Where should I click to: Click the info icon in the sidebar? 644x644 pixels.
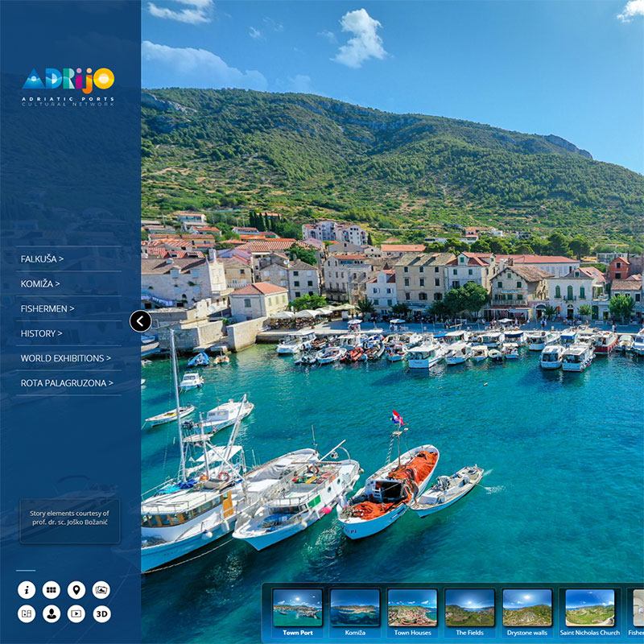[27, 590]
